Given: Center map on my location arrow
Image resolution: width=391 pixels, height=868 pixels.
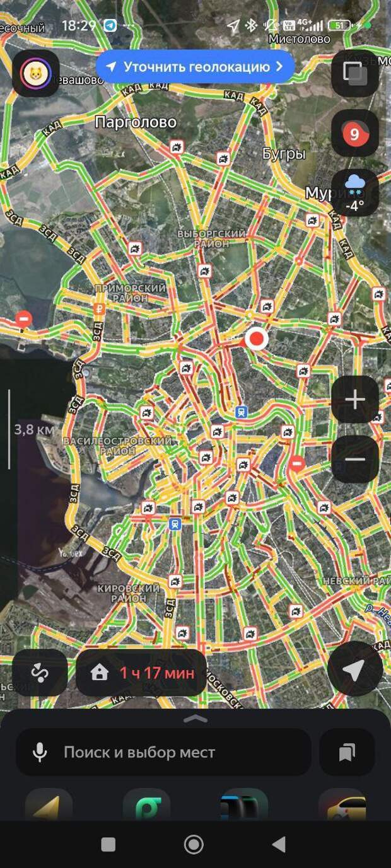Looking at the screenshot, I should [x=355, y=672].
